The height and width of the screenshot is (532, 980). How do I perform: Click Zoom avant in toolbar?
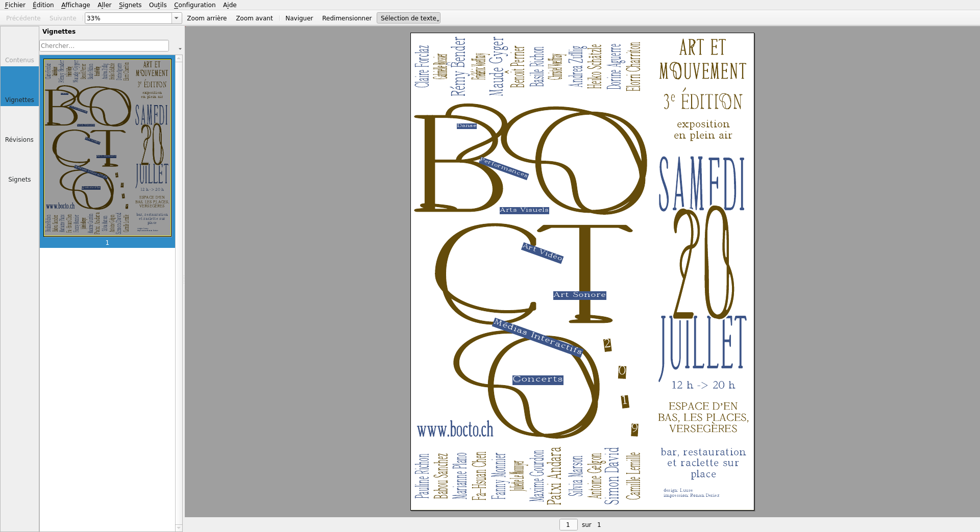(x=254, y=18)
